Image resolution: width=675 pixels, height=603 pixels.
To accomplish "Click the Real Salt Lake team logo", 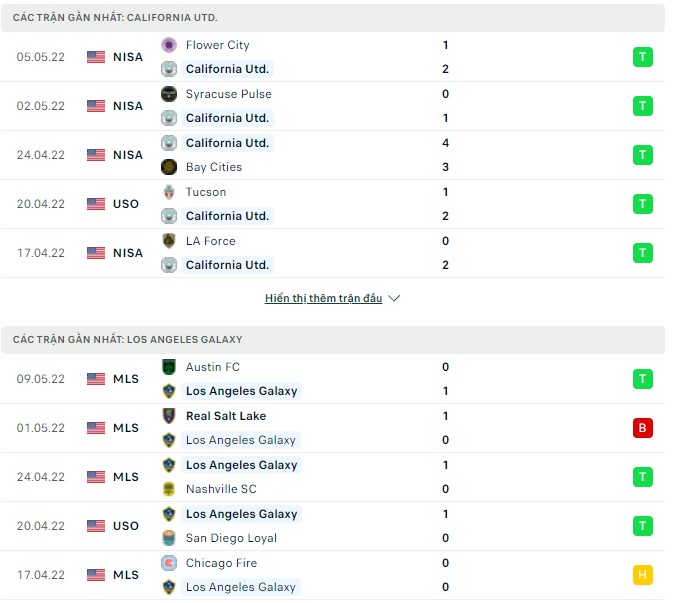I will coord(169,416).
